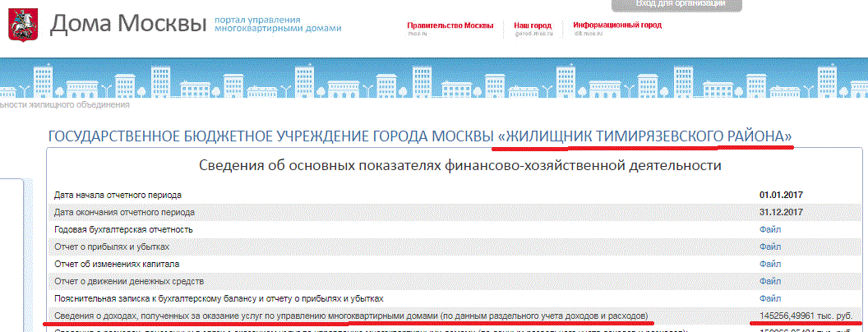This screenshot has height=332, width=868.
Task: Open the Правительство Москвы link
Action: click(x=450, y=25)
